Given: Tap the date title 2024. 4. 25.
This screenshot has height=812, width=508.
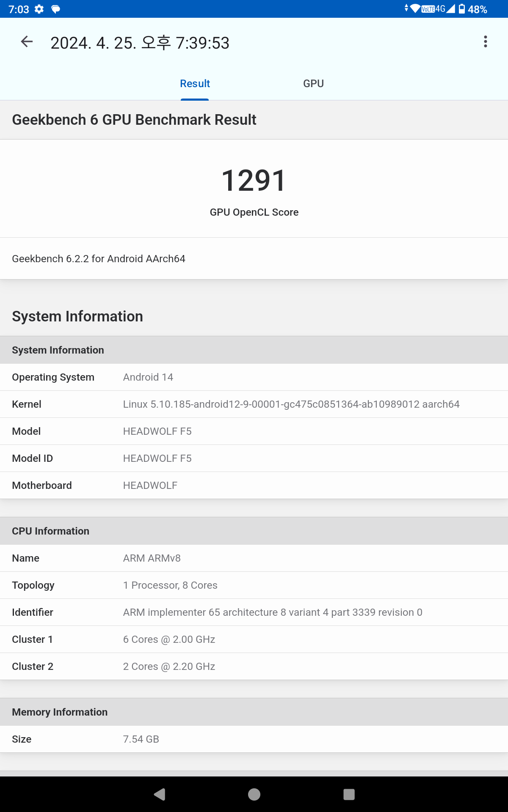Looking at the screenshot, I should point(140,43).
